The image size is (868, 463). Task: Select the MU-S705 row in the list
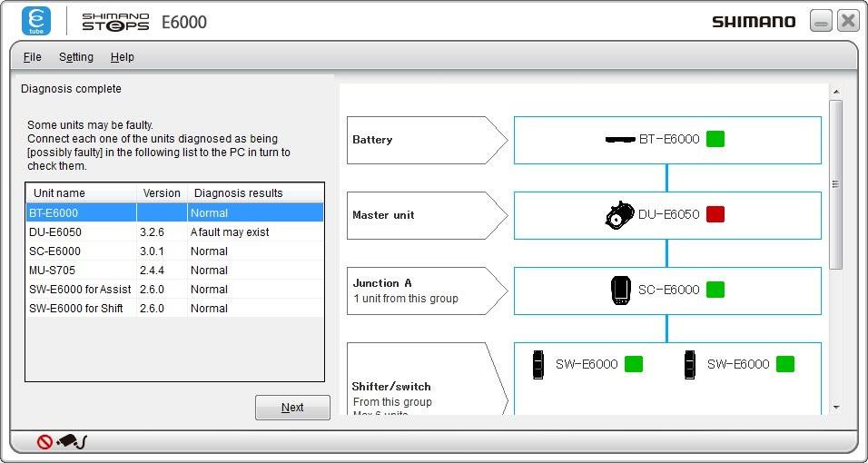(175, 271)
